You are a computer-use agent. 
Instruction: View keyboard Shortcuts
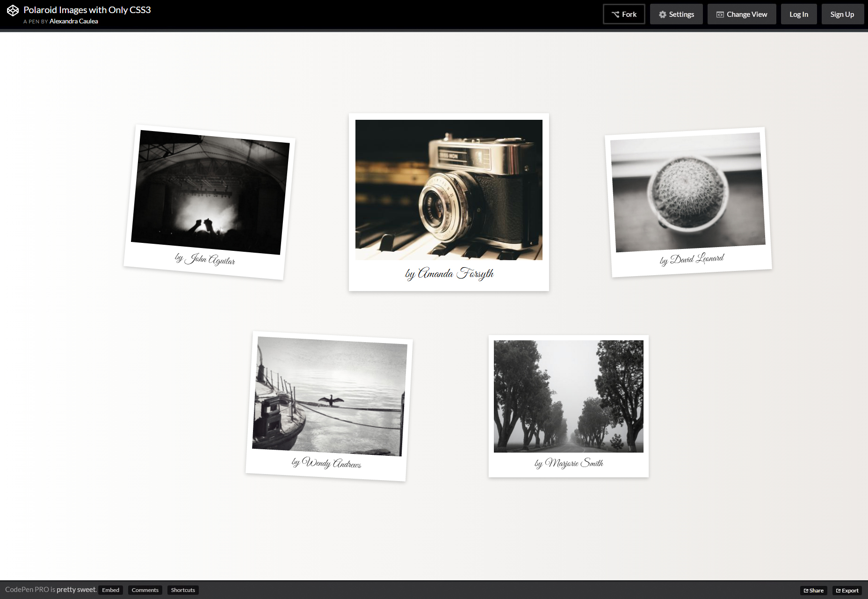pyautogui.click(x=183, y=590)
